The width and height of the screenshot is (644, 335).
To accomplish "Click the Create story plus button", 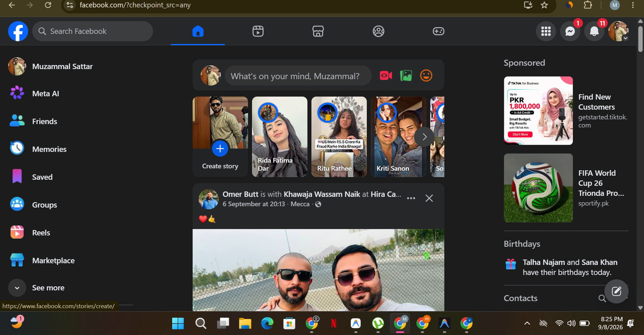I will pyautogui.click(x=220, y=149).
